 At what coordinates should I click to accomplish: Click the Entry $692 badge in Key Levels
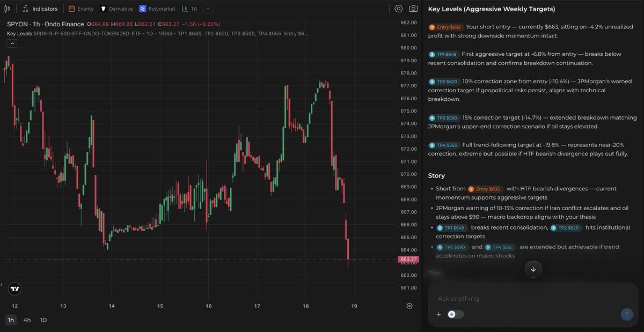pos(445,27)
